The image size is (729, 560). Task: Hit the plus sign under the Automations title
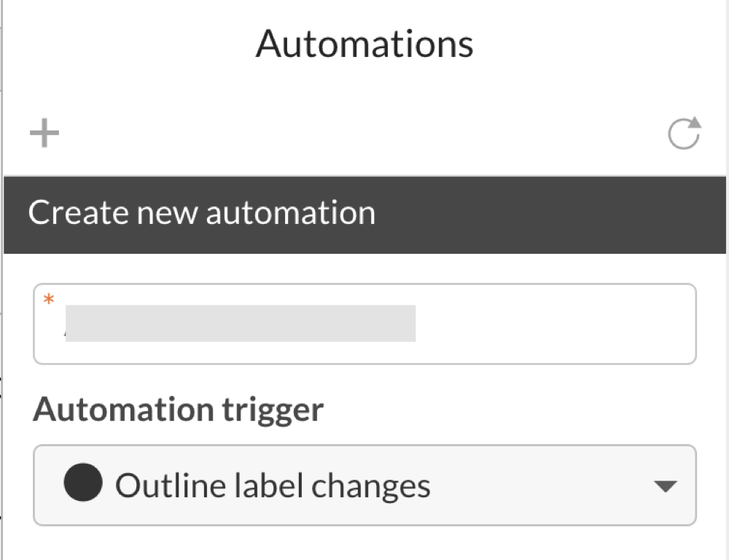(x=44, y=132)
